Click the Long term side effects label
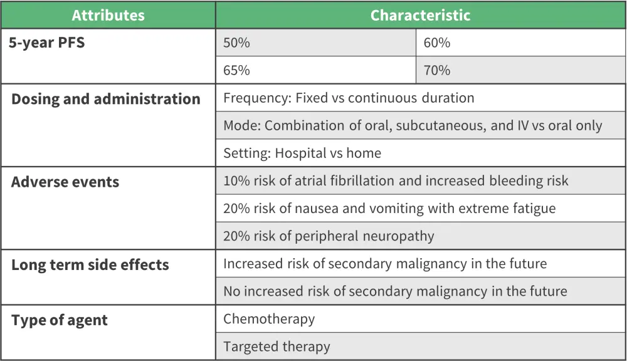627x364 pixels. pyautogui.click(x=90, y=264)
